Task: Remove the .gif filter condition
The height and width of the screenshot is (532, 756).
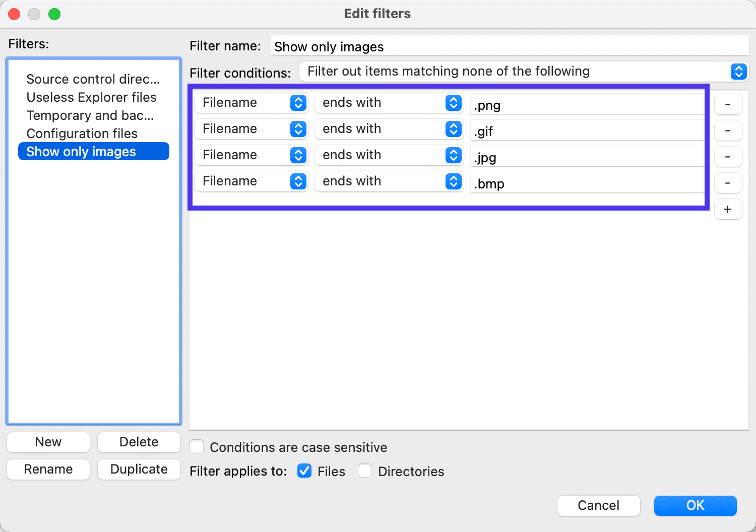Action: pos(727,130)
